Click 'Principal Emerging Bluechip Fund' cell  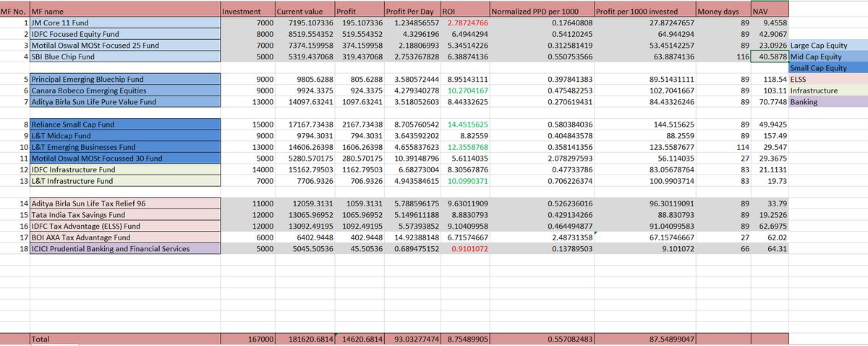[125, 80]
